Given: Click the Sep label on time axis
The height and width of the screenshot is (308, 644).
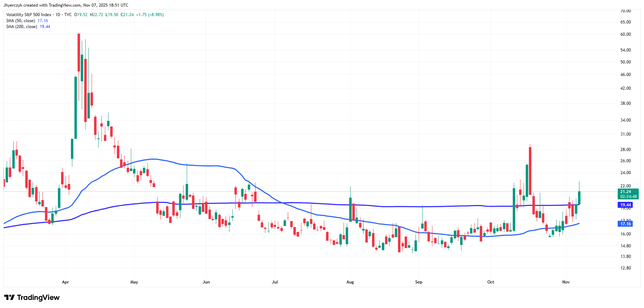Looking at the screenshot, I should pyautogui.click(x=419, y=282).
